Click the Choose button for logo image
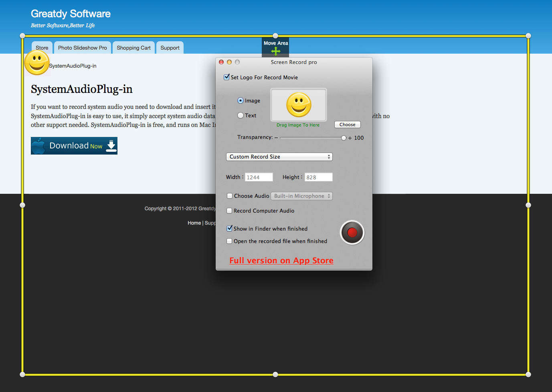Image resolution: width=552 pixels, height=392 pixels. pyautogui.click(x=348, y=125)
